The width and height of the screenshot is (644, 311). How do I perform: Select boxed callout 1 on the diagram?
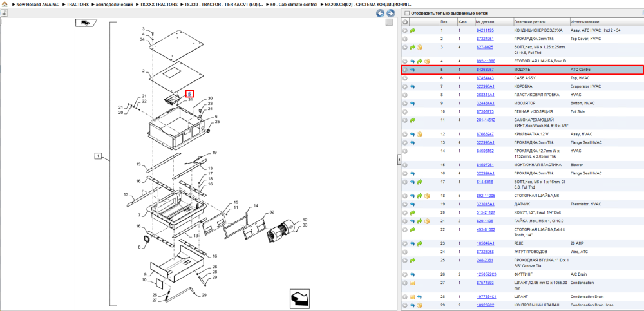pos(98,156)
